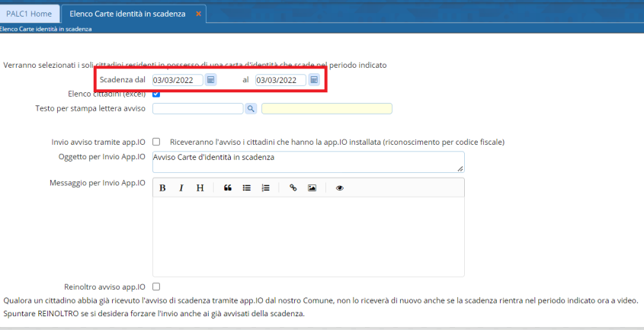The width and height of the screenshot is (644, 330).
Task: Check the Reinoltro avviso app.IO box
Action: pyautogui.click(x=156, y=287)
